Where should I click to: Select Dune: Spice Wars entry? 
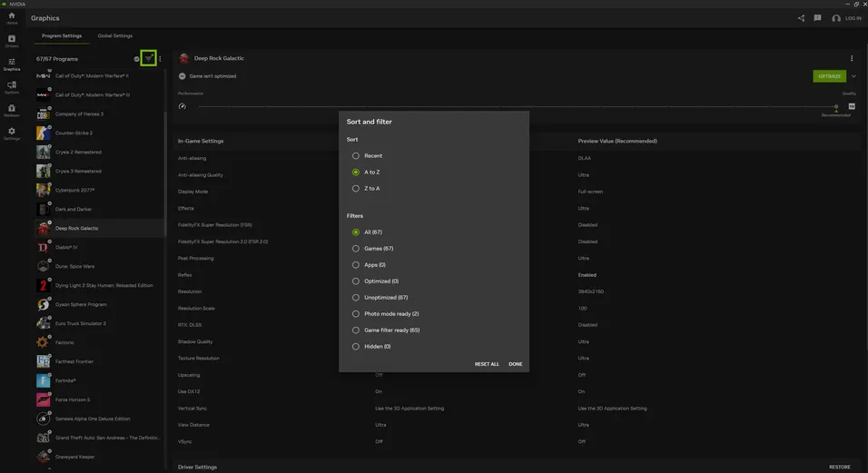coord(100,266)
